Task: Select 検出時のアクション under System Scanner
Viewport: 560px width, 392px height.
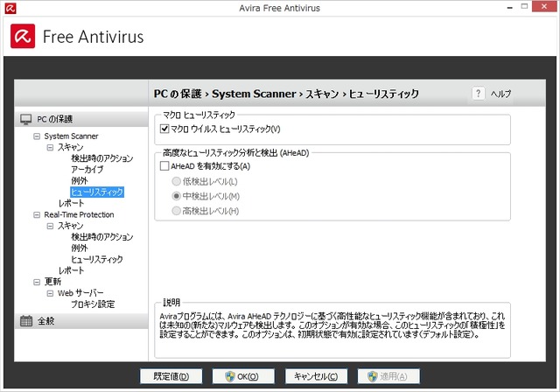Action: click(101, 158)
